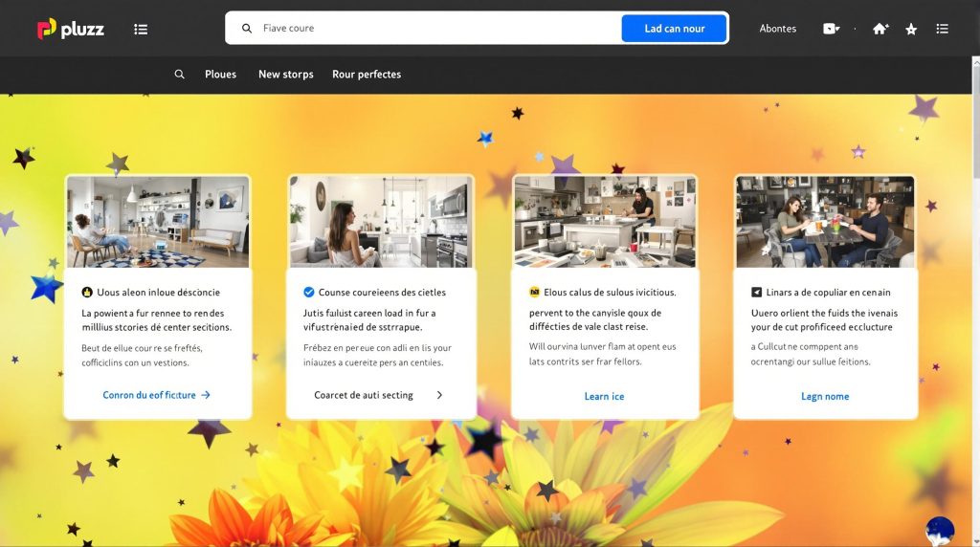Click the round avatar icon at bottom right

coord(940,531)
